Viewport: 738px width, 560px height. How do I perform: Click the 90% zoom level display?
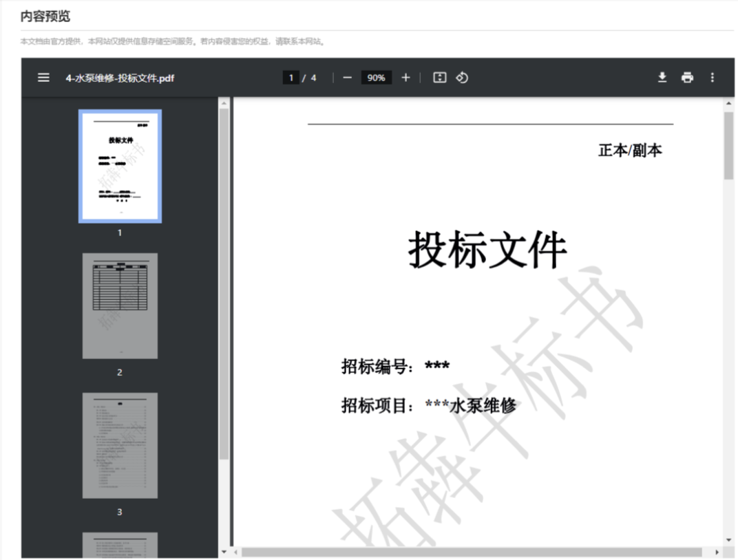(376, 78)
